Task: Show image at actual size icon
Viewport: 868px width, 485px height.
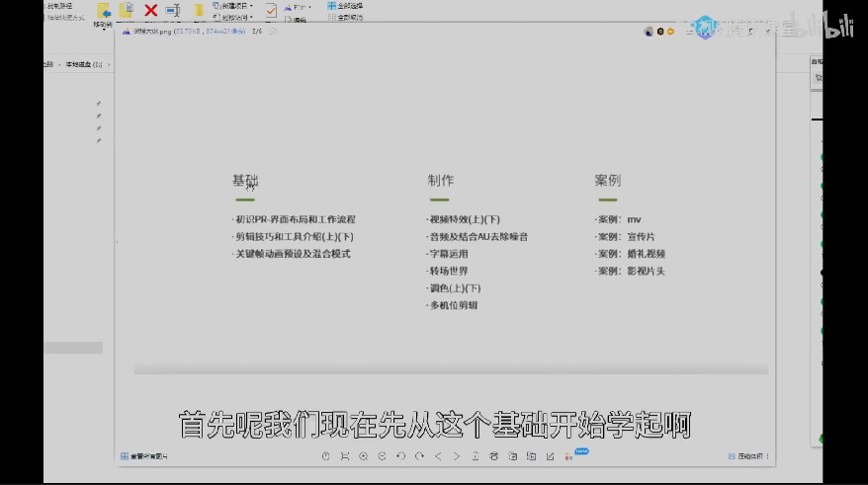Action: (325, 456)
